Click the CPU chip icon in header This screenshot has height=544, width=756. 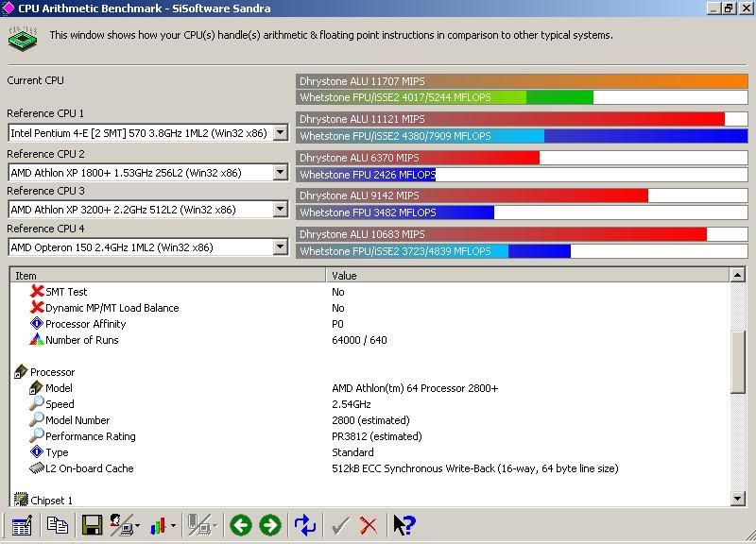coord(23,39)
